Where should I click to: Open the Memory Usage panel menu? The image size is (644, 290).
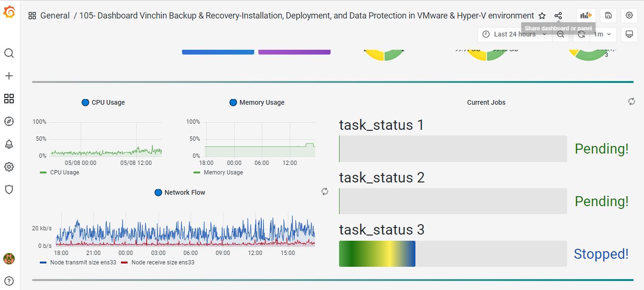click(261, 102)
